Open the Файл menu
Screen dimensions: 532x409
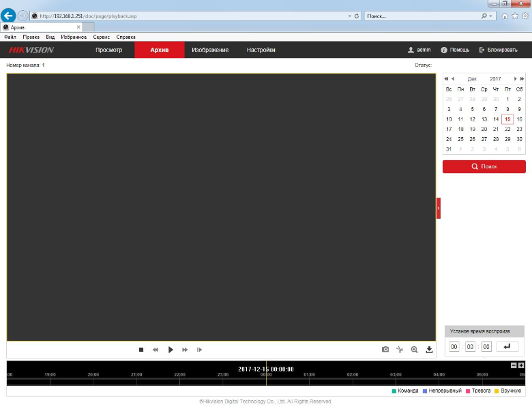click(10, 37)
